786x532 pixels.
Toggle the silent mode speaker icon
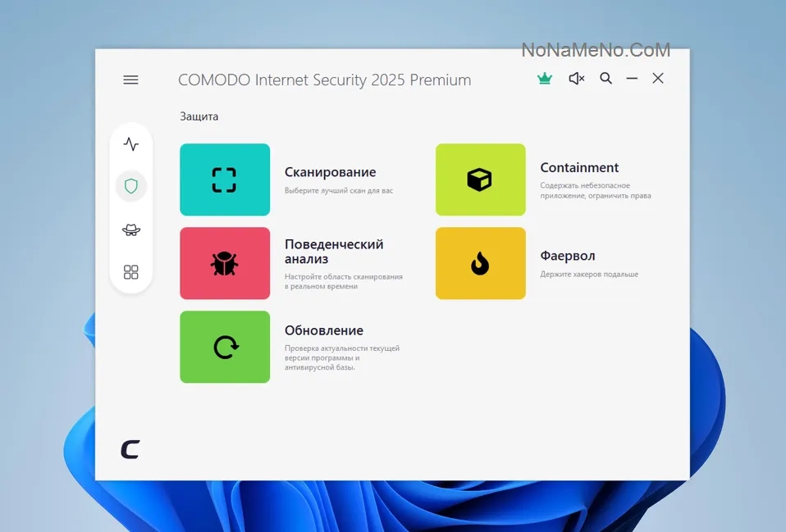pos(577,79)
